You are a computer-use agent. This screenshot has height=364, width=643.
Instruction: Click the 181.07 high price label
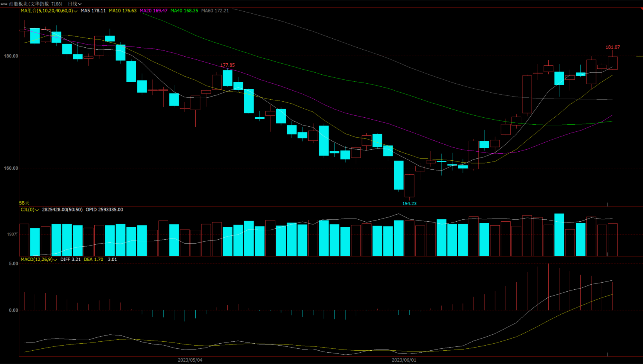(x=612, y=47)
